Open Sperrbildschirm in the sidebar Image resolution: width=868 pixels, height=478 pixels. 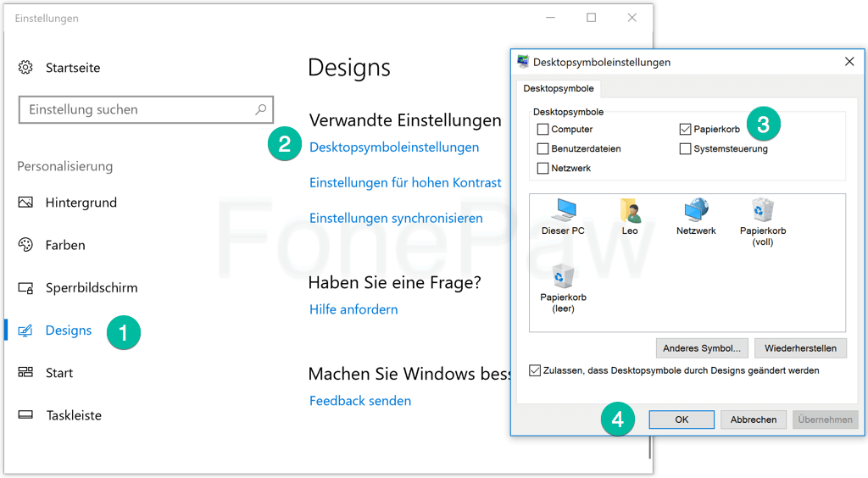pos(92,287)
